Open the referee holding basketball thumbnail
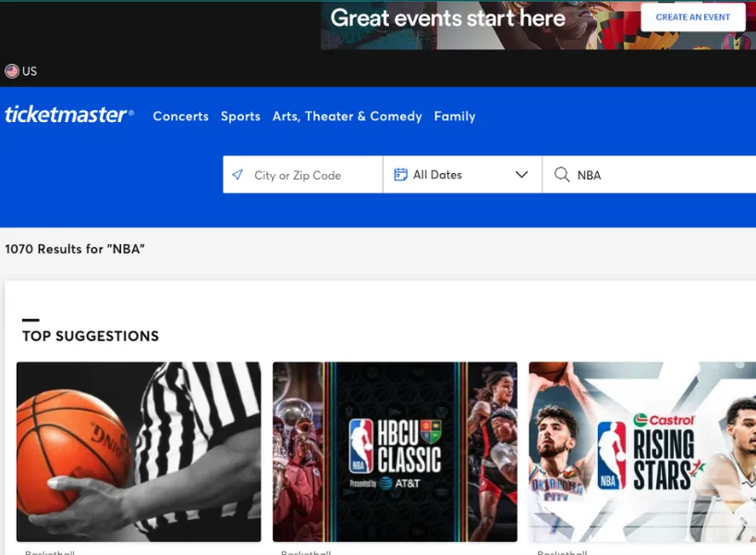 [139, 451]
